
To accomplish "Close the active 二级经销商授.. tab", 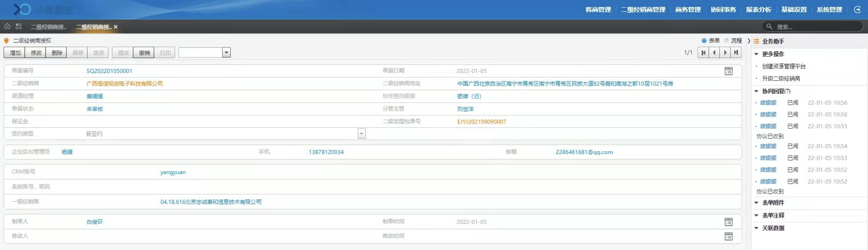I will 115,27.
